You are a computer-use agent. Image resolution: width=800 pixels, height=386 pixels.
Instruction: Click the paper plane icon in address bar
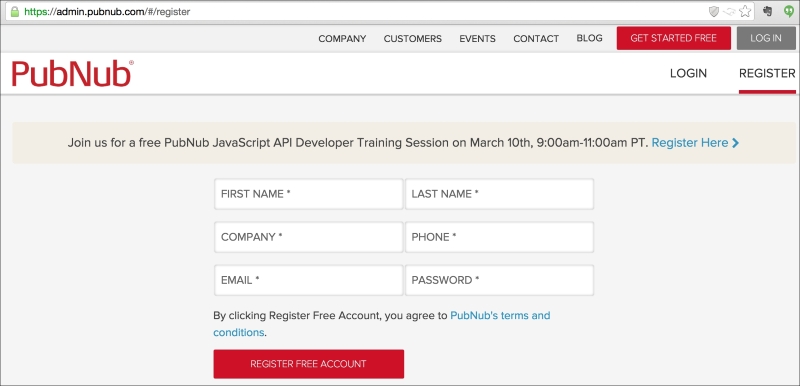coord(729,12)
